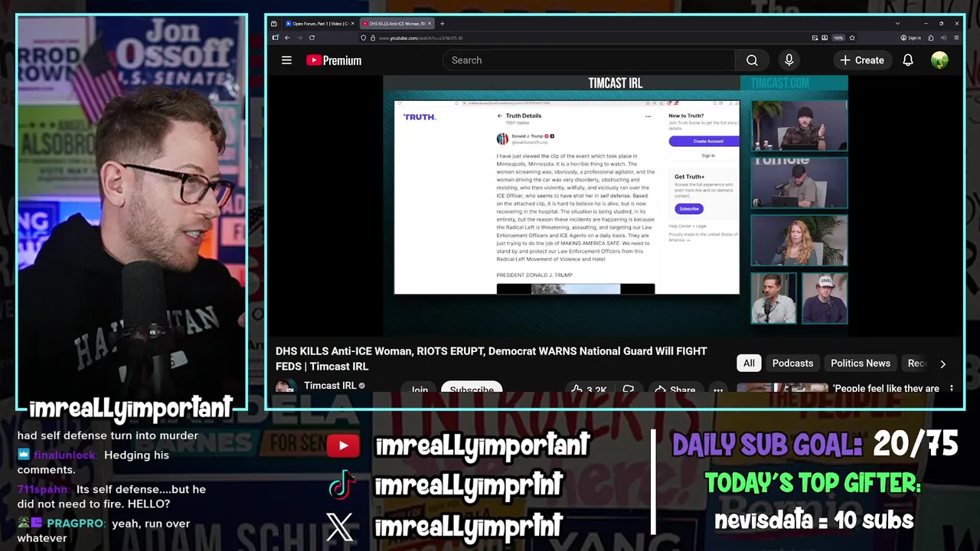Click browser Sign in button

pyautogui.click(x=911, y=37)
